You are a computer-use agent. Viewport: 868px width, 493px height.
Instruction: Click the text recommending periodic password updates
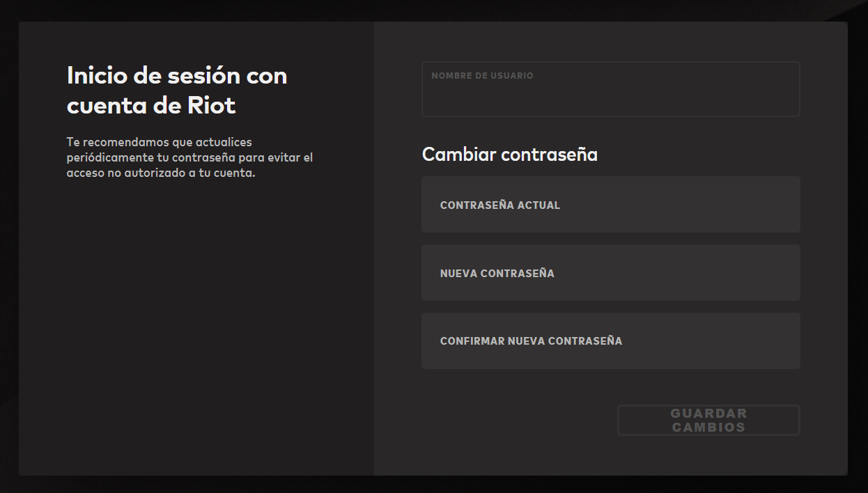point(189,157)
